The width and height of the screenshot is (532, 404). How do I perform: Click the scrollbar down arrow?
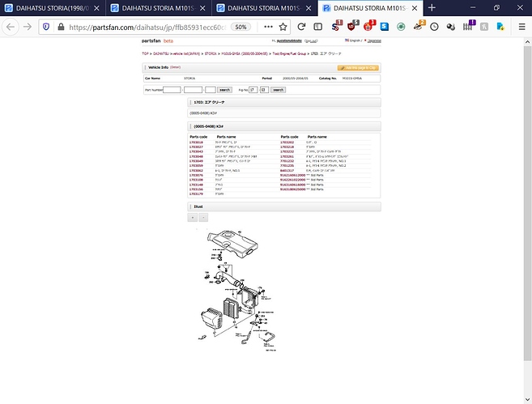pyautogui.click(x=527, y=400)
